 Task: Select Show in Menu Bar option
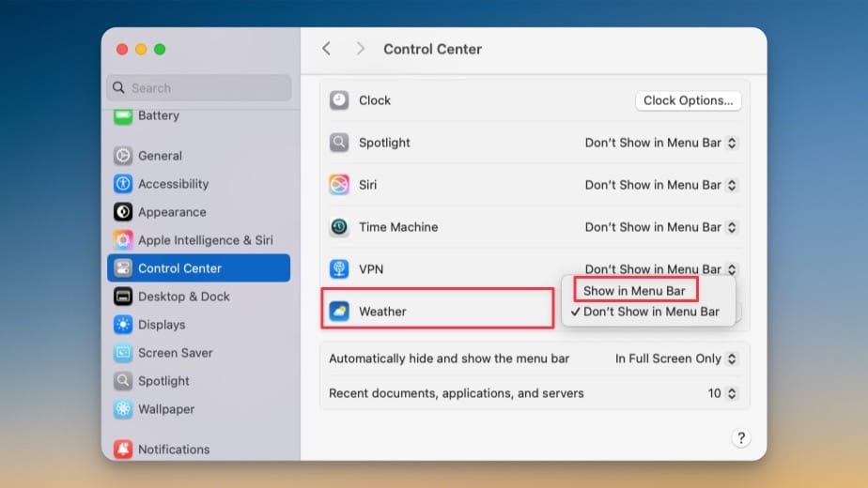point(634,291)
